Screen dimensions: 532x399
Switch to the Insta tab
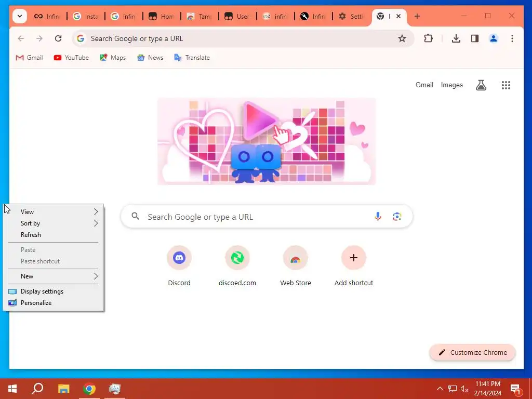(x=86, y=16)
